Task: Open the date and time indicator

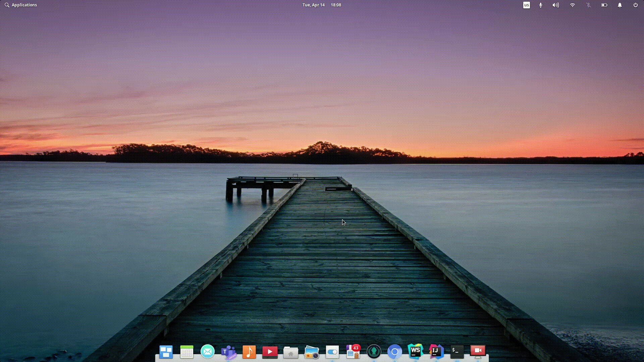Action: tap(322, 5)
